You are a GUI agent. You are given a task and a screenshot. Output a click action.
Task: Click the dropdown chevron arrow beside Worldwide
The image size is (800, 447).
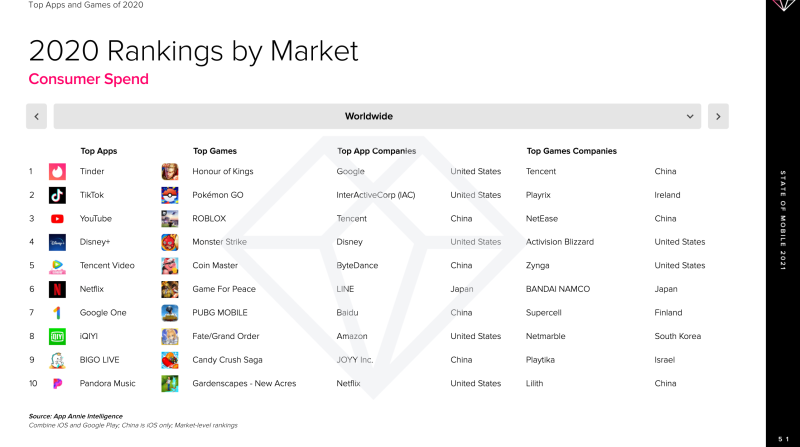[690, 116]
